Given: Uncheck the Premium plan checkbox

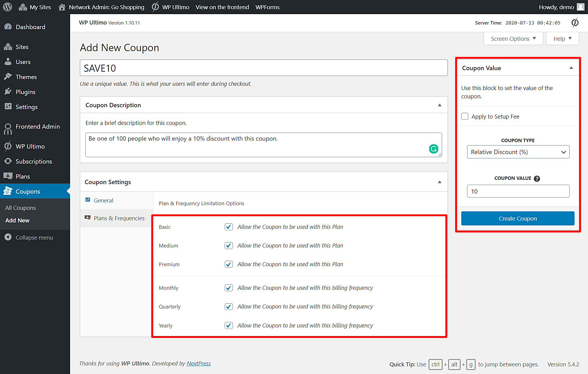Looking at the screenshot, I should point(229,264).
